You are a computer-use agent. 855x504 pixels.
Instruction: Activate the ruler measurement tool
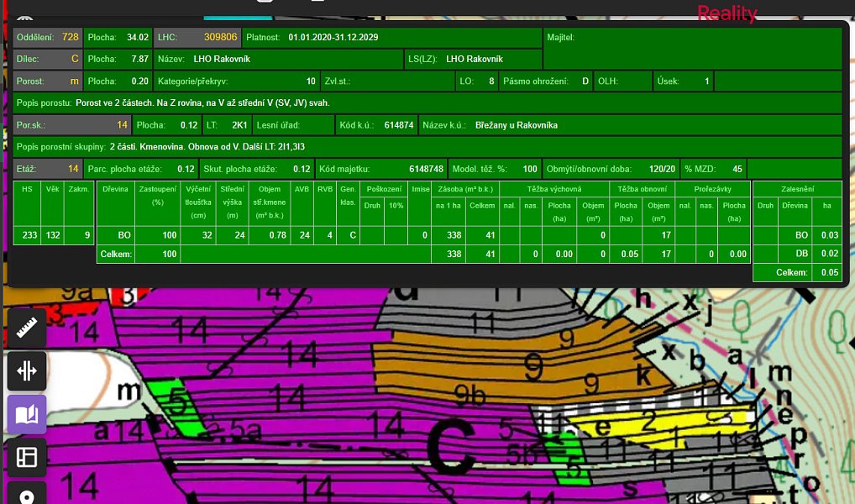(x=27, y=328)
